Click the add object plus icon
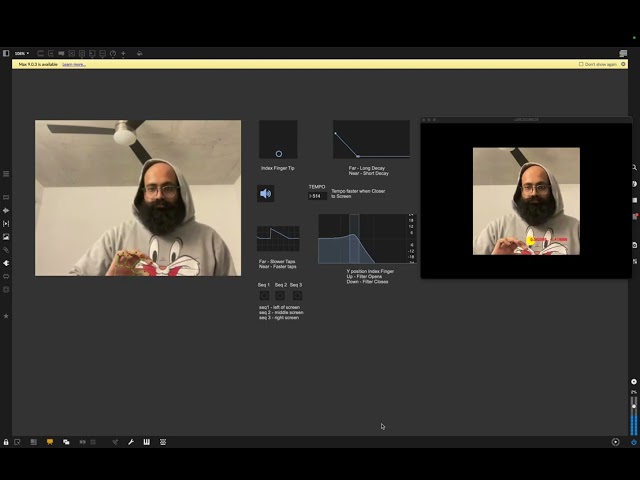 coord(123,53)
